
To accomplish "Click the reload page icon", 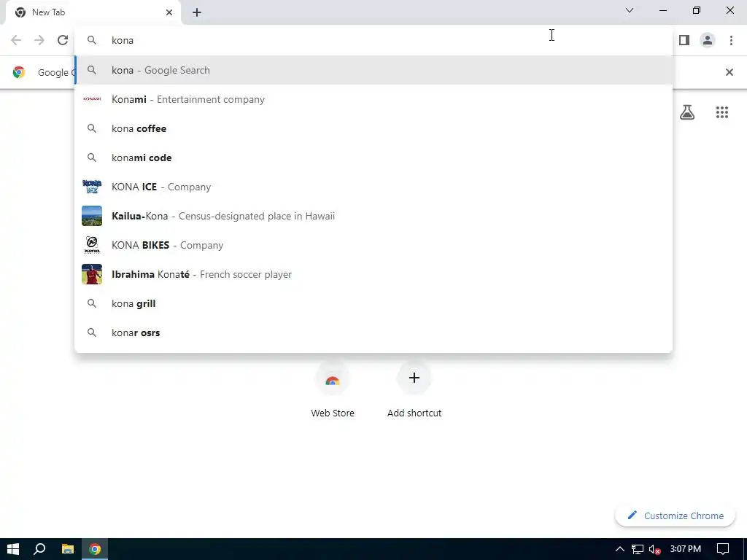I will point(63,40).
